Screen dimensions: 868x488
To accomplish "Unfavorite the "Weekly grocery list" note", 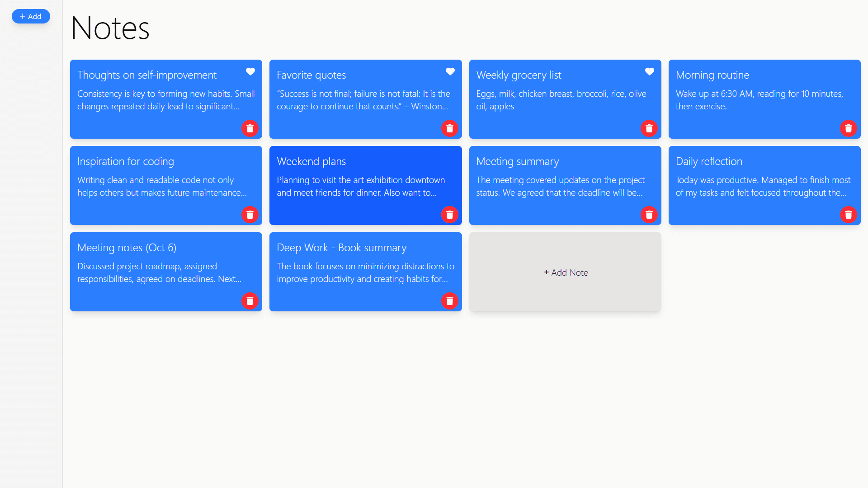I will [649, 71].
